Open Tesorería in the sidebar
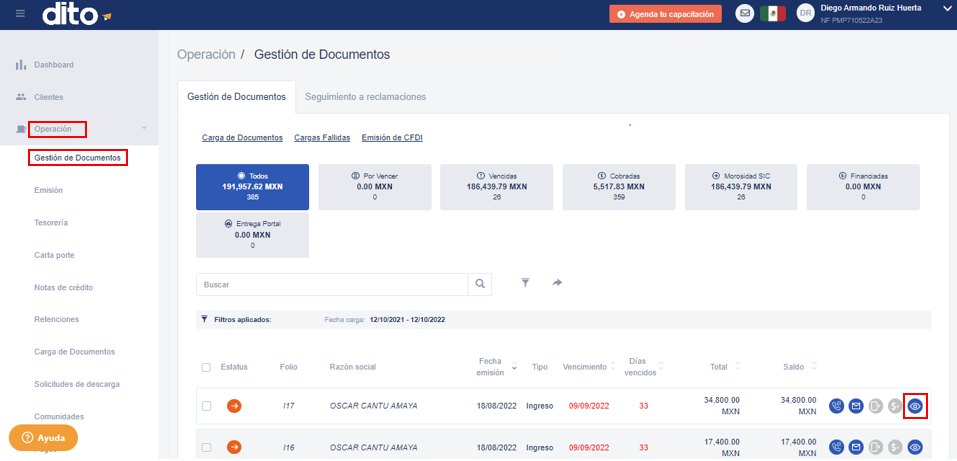Image resolution: width=957 pixels, height=461 pixels. coord(51,223)
